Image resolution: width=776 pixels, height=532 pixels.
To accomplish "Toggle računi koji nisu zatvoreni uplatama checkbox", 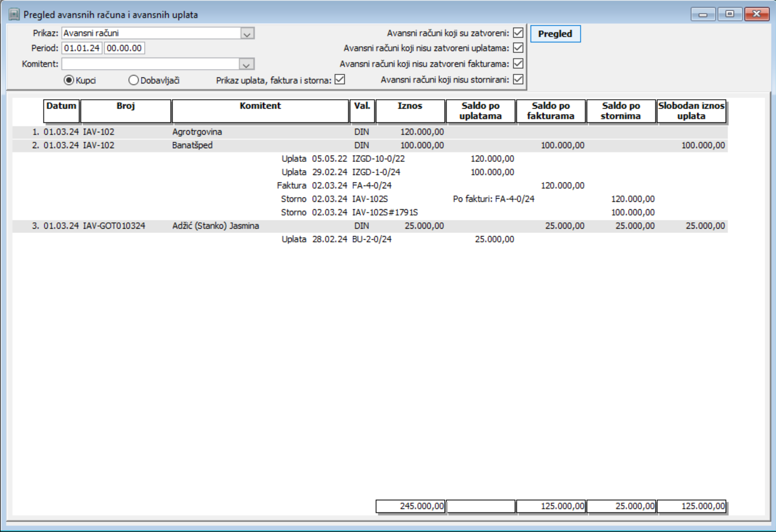I will 518,48.
